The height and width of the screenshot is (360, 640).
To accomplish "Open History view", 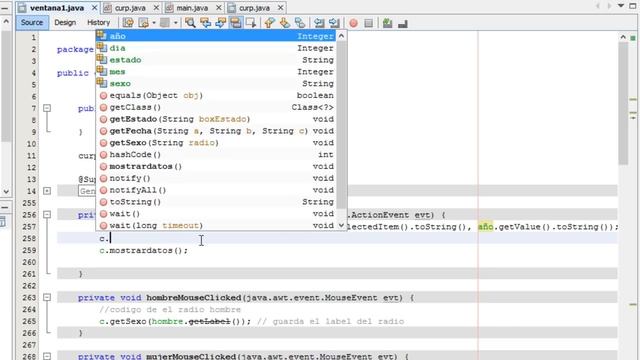I will [x=98, y=23].
